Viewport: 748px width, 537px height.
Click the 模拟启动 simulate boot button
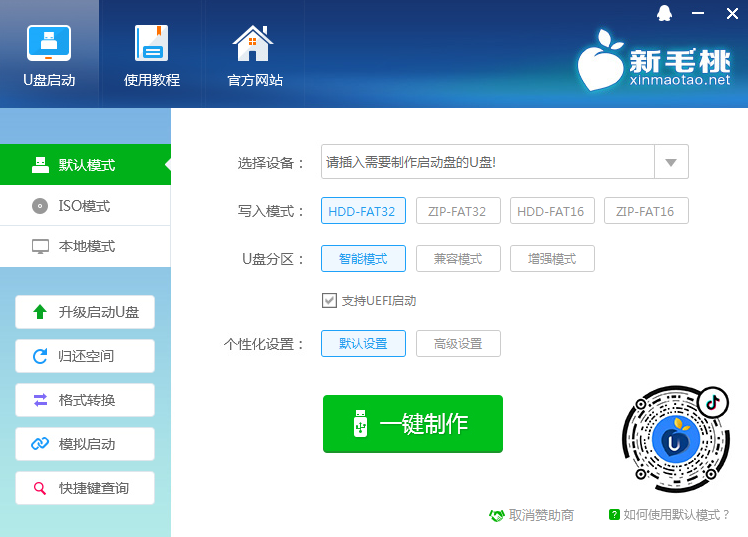coord(85,444)
